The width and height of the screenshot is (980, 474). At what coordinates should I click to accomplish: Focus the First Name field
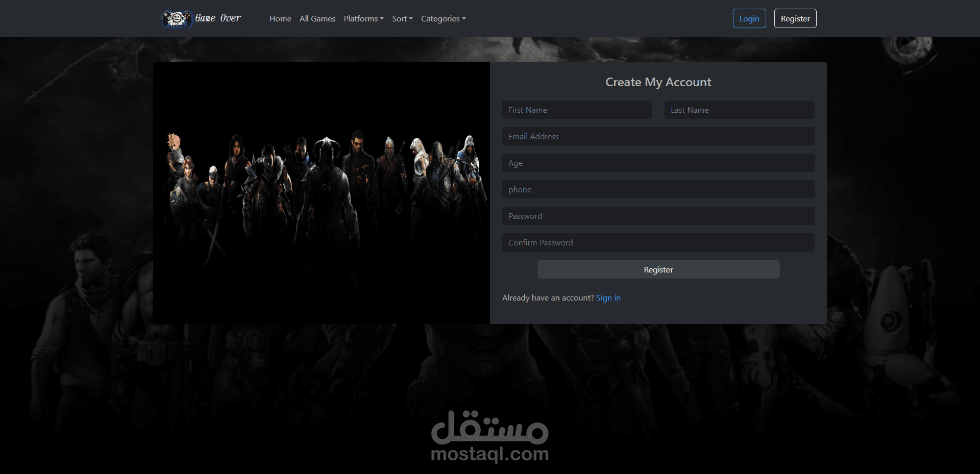(x=577, y=110)
